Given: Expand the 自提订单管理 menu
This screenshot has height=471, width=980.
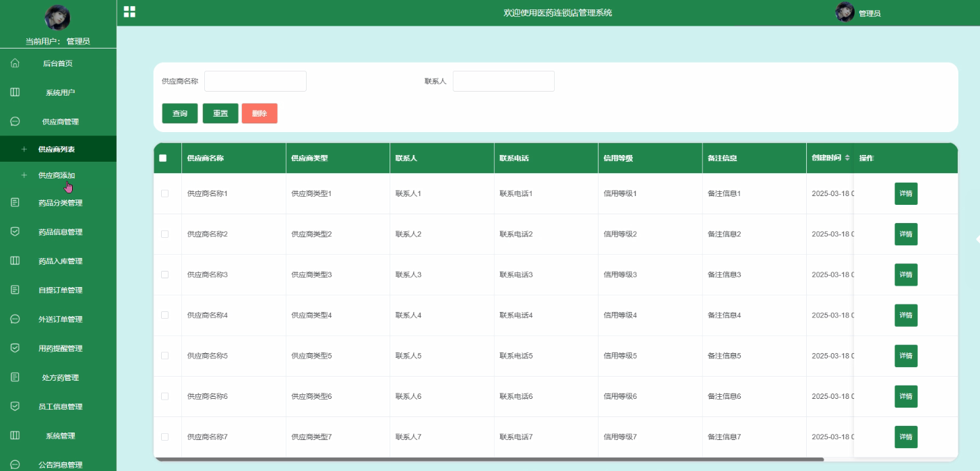Looking at the screenshot, I should pos(58,290).
